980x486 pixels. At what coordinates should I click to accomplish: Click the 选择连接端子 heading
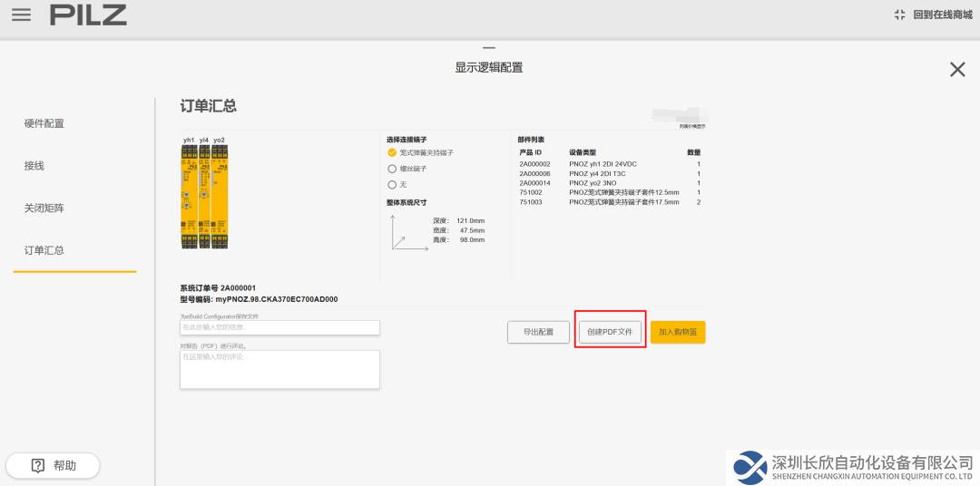point(407,140)
